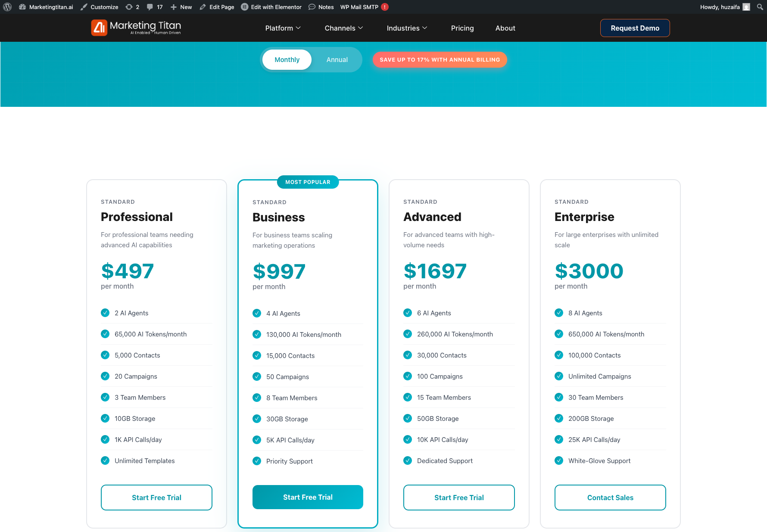This screenshot has width=767, height=532.
Task: Click the WordPress logo icon
Action: (x=7, y=7)
